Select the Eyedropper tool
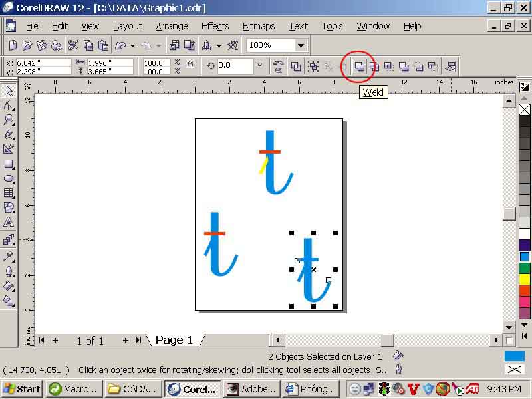 [9, 256]
